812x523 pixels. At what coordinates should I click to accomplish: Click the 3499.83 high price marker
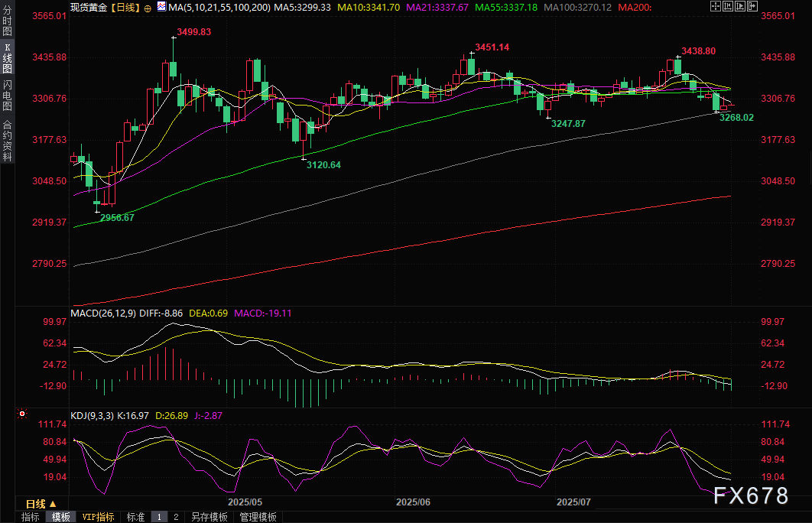(x=193, y=31)
